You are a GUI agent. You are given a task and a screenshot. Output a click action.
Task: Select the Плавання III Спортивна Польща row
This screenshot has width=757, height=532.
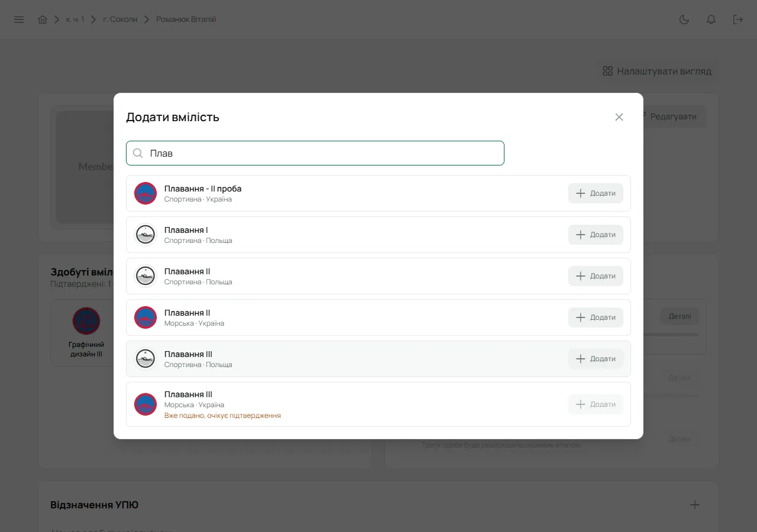pos(378,359)
